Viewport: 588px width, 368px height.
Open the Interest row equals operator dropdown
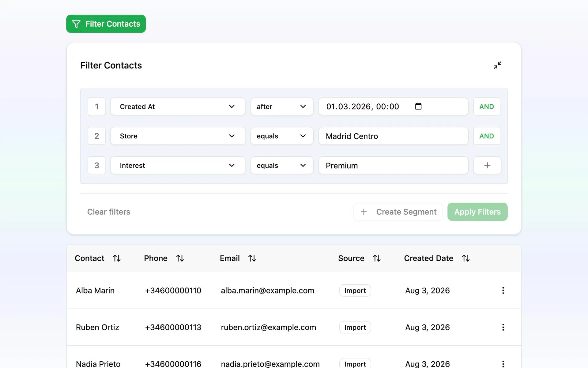[x=282, y=165]
